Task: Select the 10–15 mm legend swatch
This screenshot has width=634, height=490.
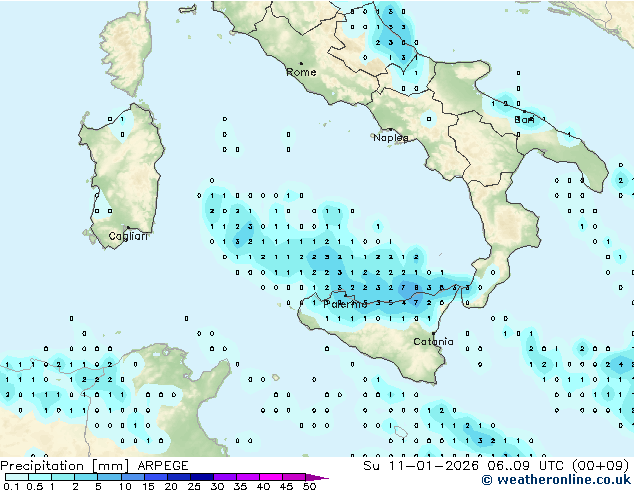Action: (x=132, y=477)
